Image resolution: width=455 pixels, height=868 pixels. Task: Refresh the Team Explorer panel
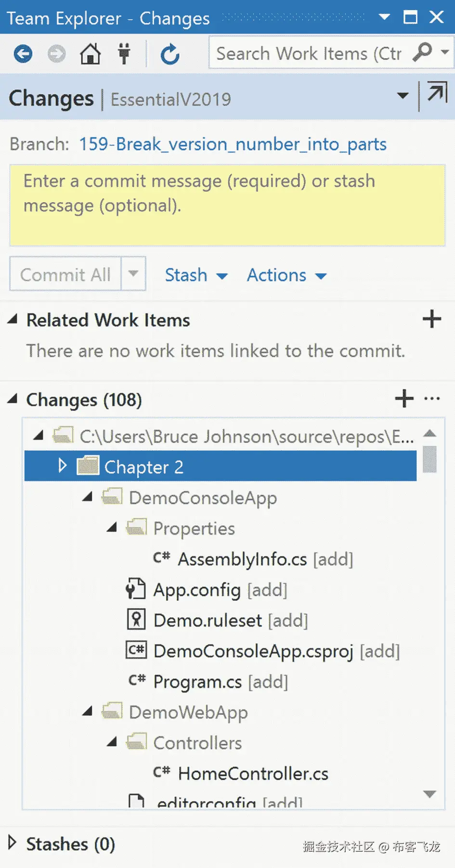click(170, 54)
